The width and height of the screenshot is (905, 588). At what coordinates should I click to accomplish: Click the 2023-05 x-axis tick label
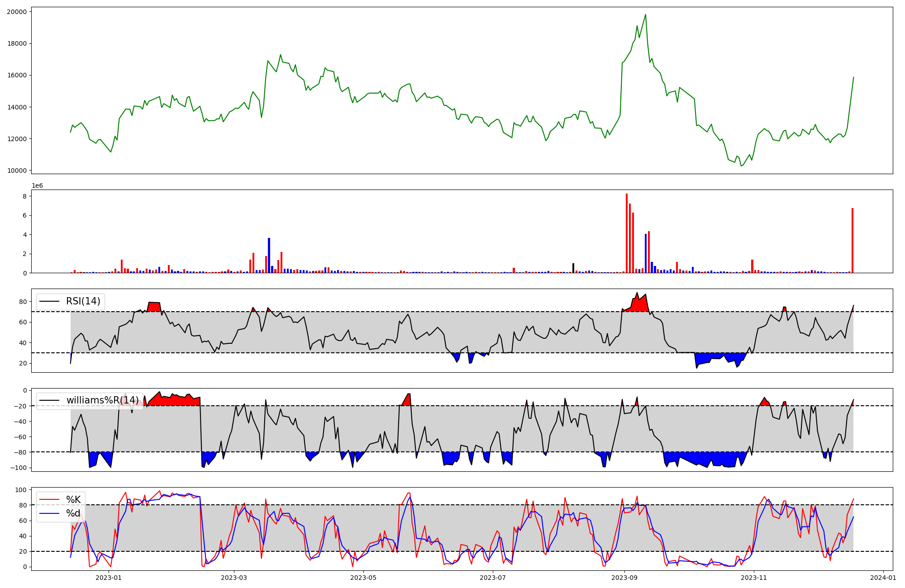coord(363,578)
